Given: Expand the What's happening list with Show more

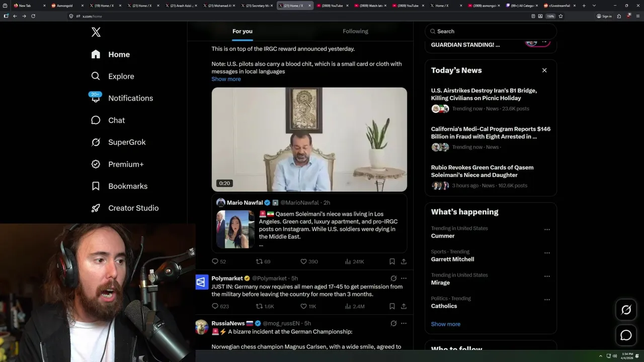Looking at the screenshot, I should click(445, 324).
